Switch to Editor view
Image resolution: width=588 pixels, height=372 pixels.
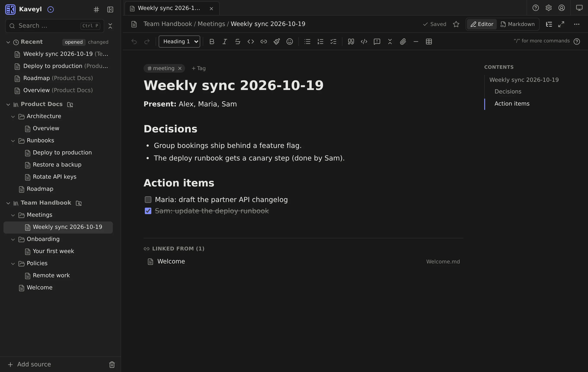pyautogui.click(x=482, y=24)
